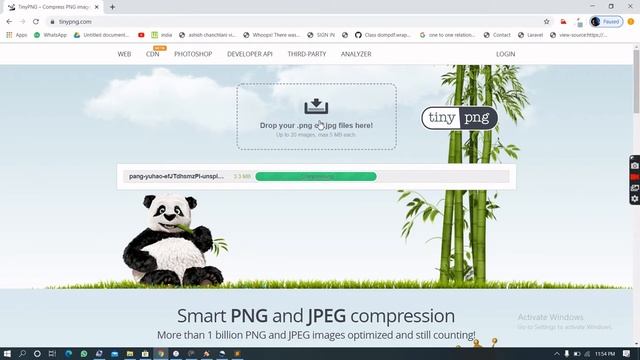
Task: Go back with the browser back arrow
Action: point(9,22)
